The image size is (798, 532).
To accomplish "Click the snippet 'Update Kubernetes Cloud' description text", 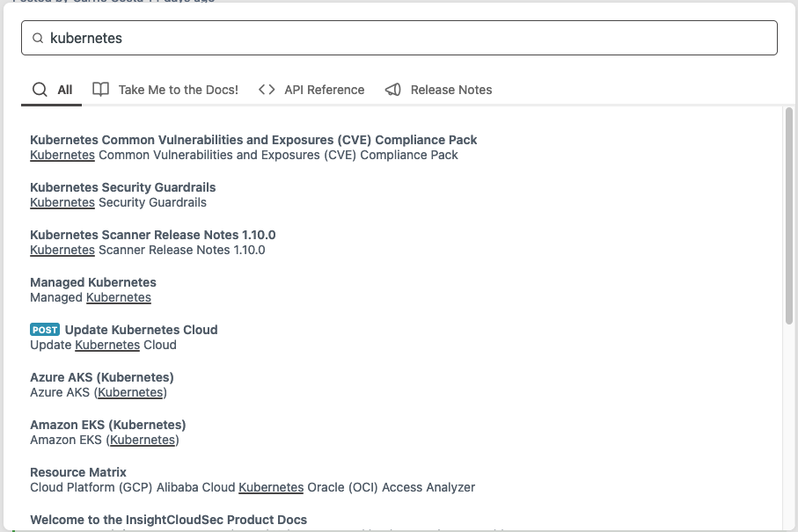I will 103,345.
